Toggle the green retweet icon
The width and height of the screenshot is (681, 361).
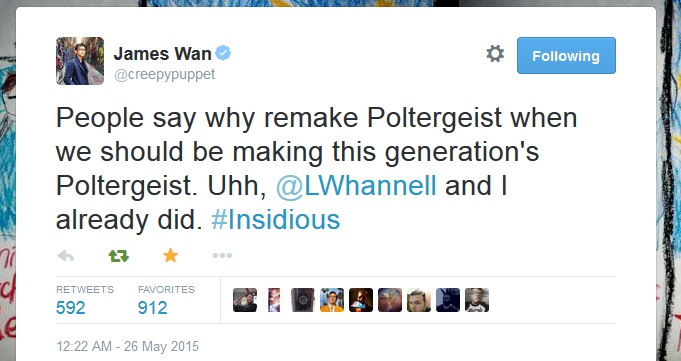tap(119, 256)
